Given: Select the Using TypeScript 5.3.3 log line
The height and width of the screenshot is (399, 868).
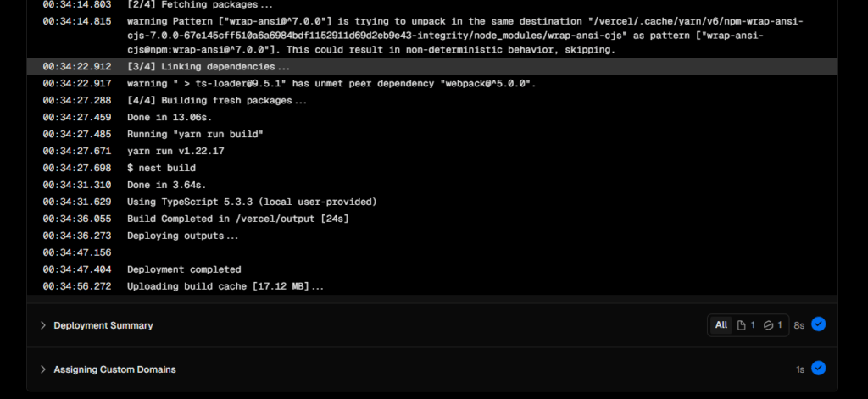Looking at the screenshot, I should [x=431, y=202].
